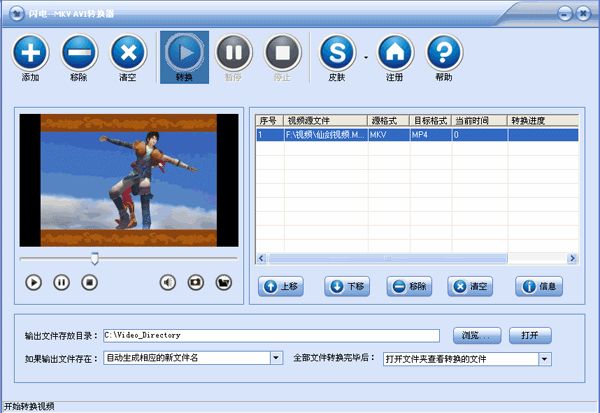Click the 浏览 (Browse) button
This screenshot has width=600, height=413.
pos(475,335)
